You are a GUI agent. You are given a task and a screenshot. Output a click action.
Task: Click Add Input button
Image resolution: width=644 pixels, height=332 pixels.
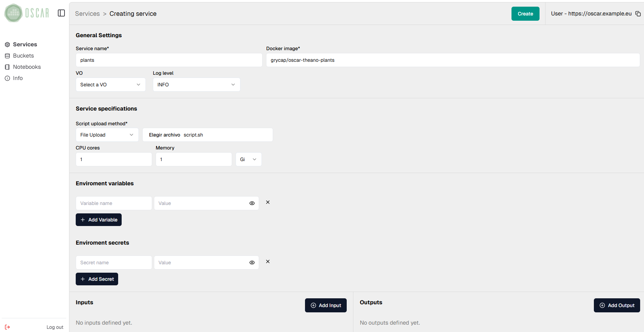326,305
